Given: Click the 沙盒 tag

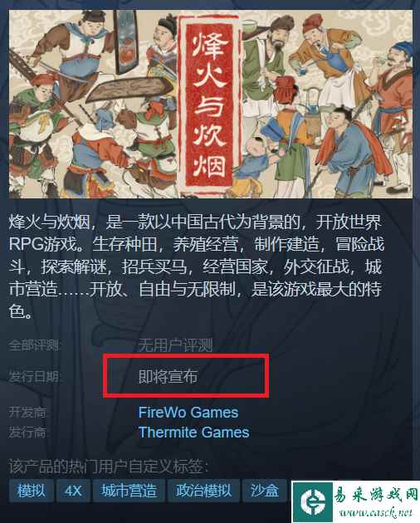Looking at the screenshot, I should tap(264, 491).
